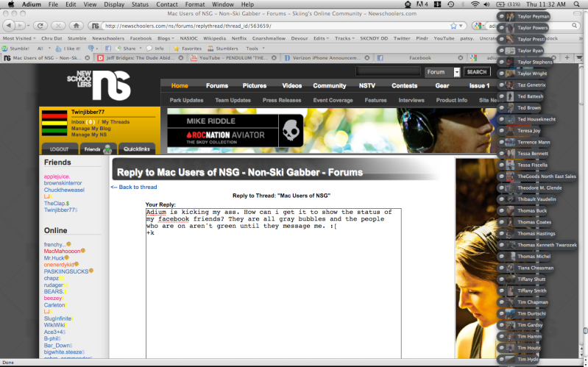Click the Spotlight magnifying glass icon
This screenshot has width=588, height=367.
click(578, 4)
